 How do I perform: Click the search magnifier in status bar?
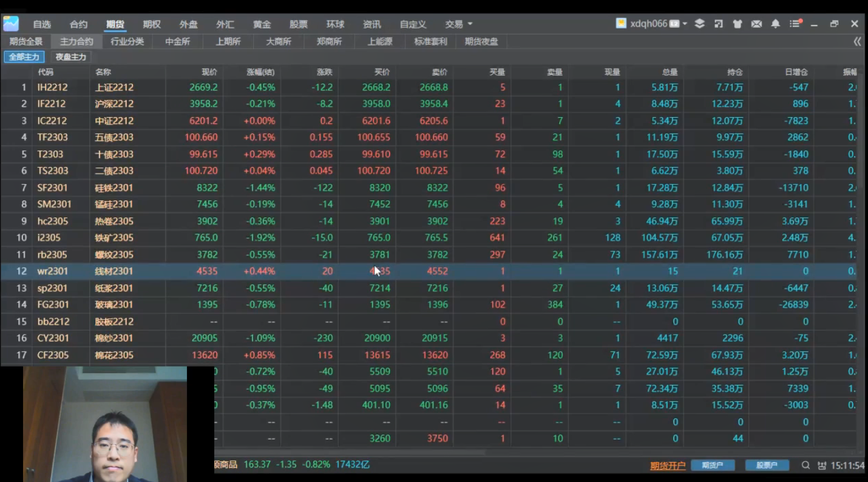pyautogui.click(x=805, y=466)
